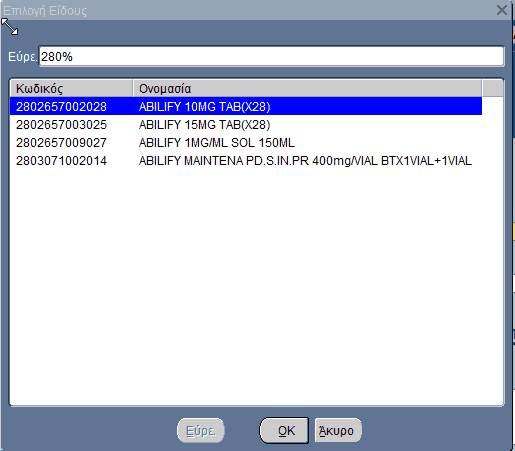Click code 2803071002014 cell

tap(61, 161)
